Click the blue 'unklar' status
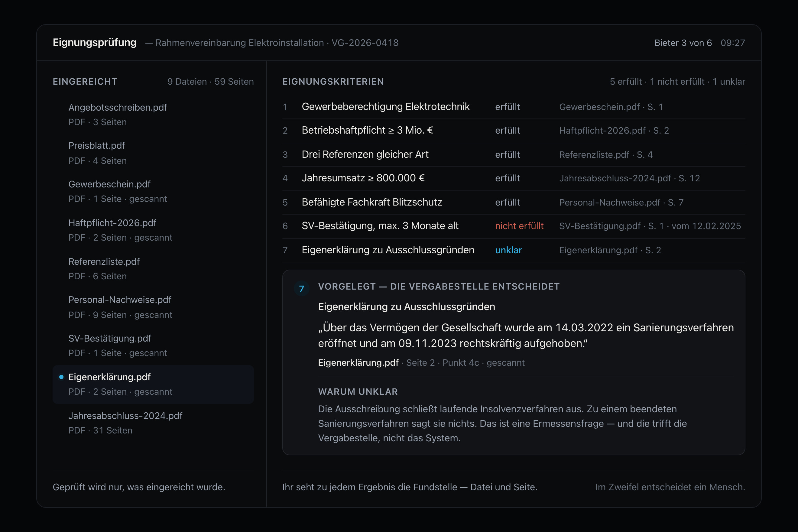 (508, 250)
